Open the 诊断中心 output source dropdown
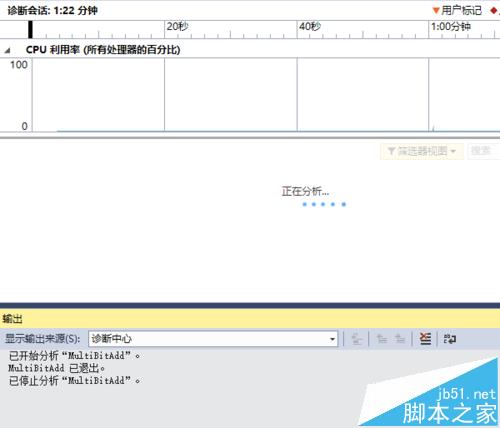 tap(213, 339)
